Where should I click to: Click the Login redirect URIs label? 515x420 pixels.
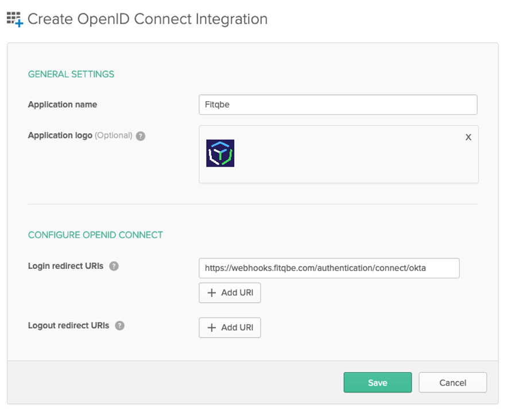(65, 266)
